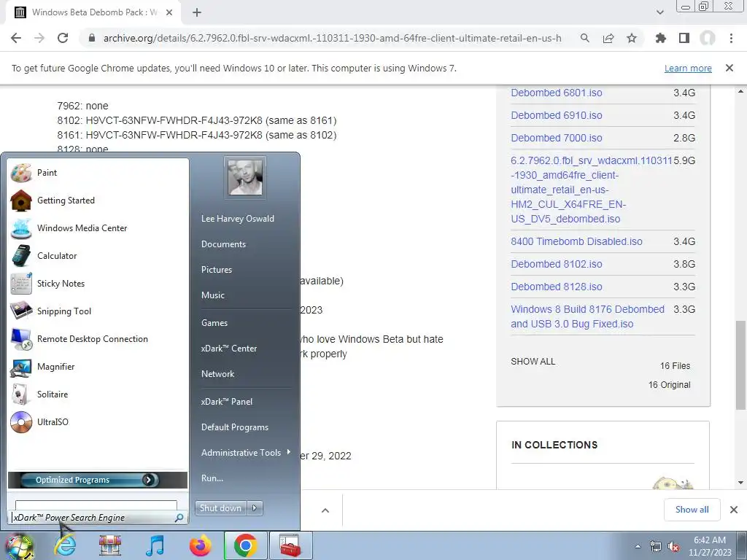Go back in Chrome

point(16,38)
